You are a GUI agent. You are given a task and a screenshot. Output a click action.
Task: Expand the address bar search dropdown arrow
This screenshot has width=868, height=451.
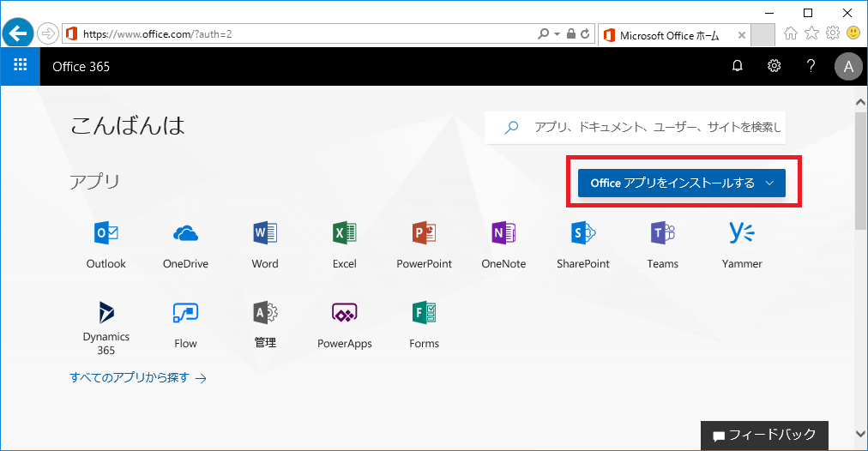click(x=557, y=34)
